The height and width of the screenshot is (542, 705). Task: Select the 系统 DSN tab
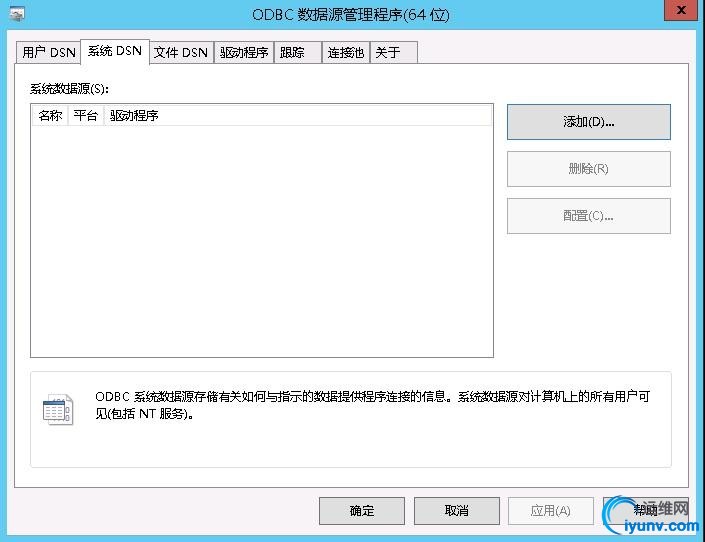[x=115, y=51]
